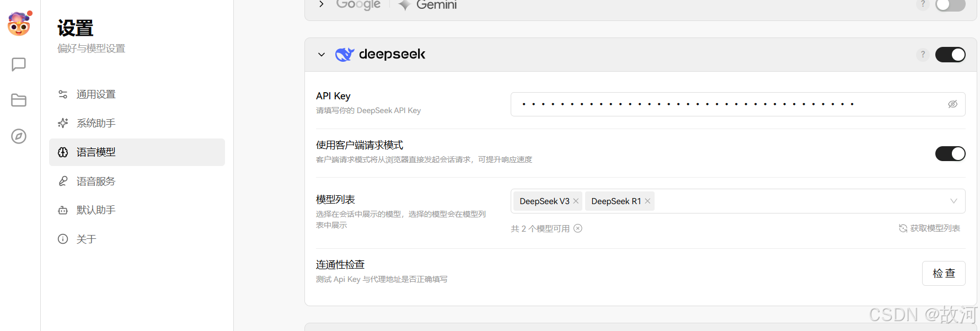Open help for Google Gemini provider
This screenshot has height=331, width=980.
tap(923, 4)
